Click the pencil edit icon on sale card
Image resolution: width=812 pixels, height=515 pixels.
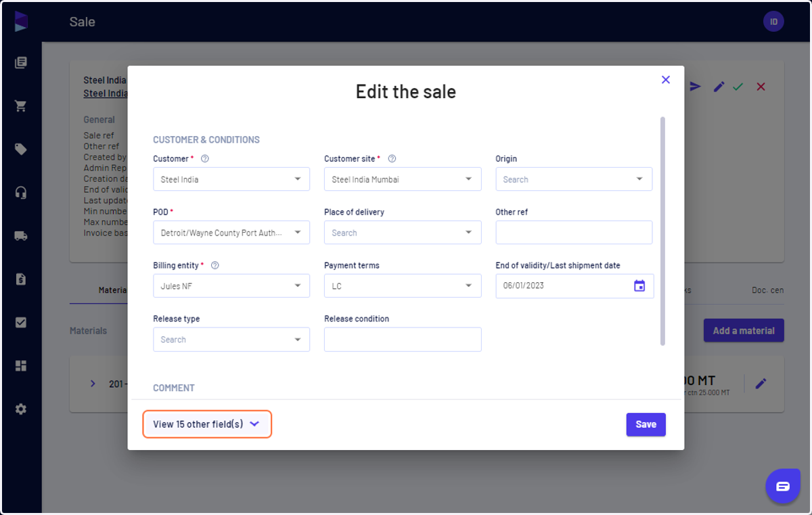click(719, 87)
